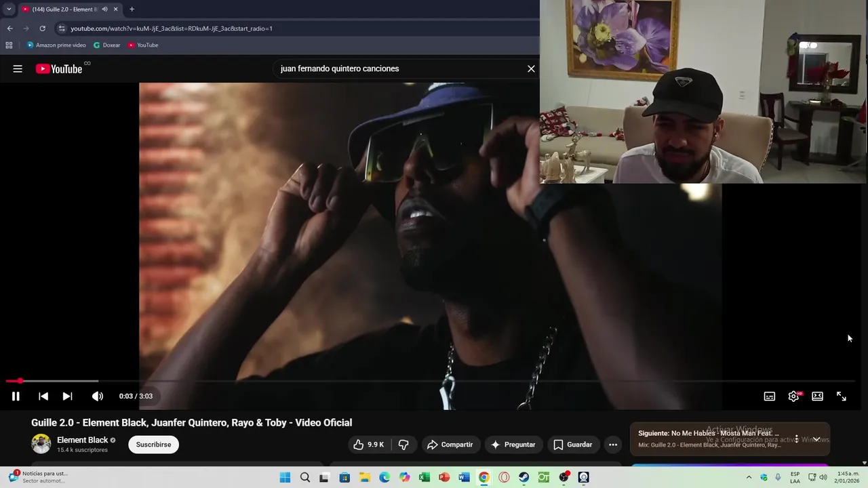
Task: Open Word from the taskbar
Action: point(464,477)
